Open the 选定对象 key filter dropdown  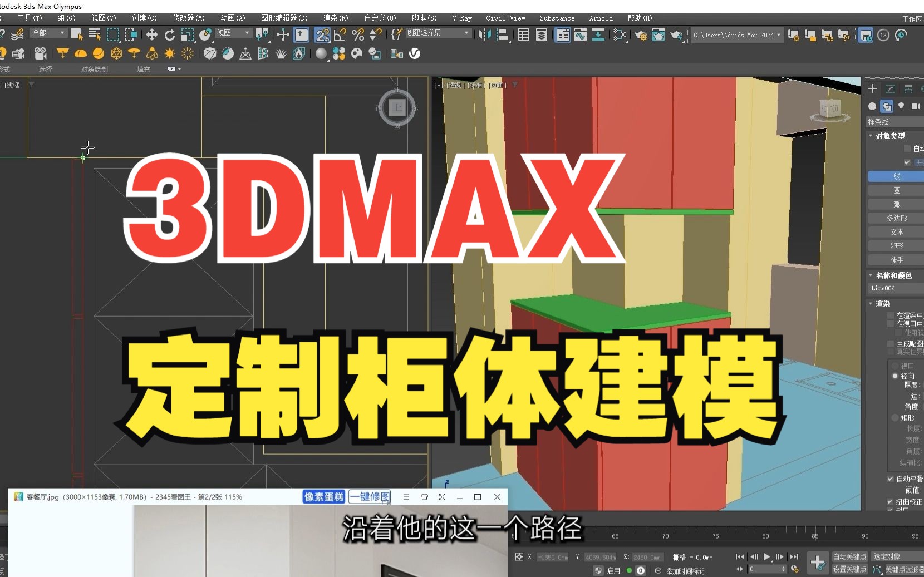point(897,556)
